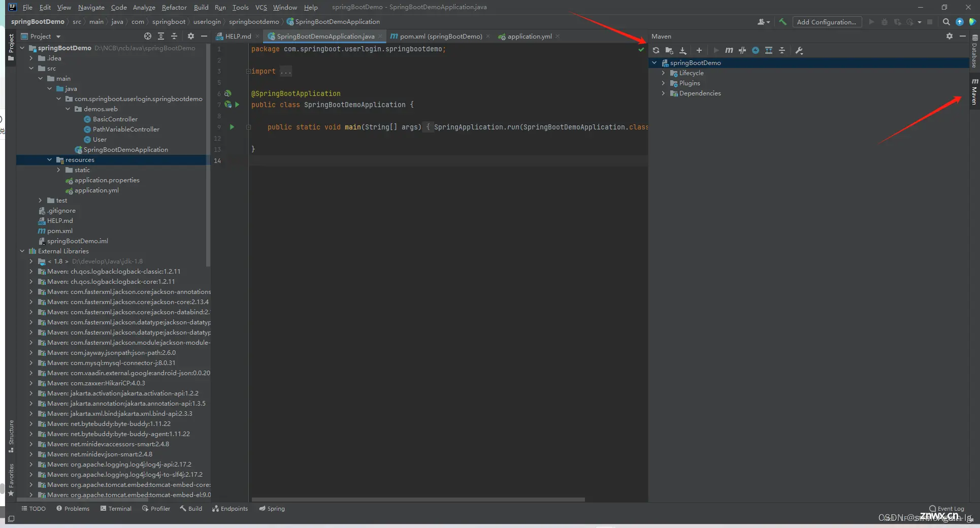Switch to application.yml editor tab
Image resolution: width=980 pixels, height=528 pixels.
coord(529,36)
